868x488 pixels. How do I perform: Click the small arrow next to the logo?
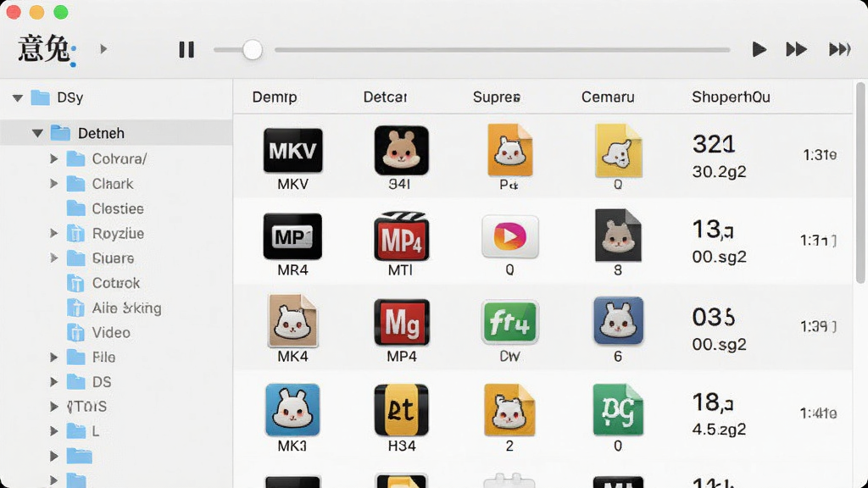point(103,48)
